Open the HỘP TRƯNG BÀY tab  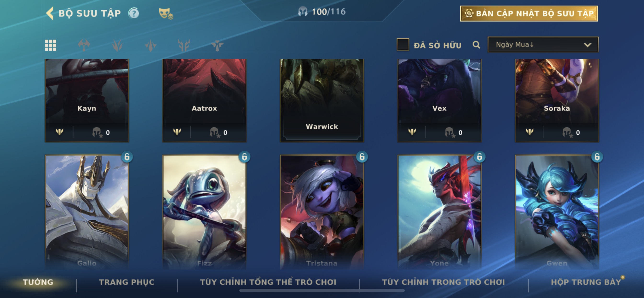(586, 282)
